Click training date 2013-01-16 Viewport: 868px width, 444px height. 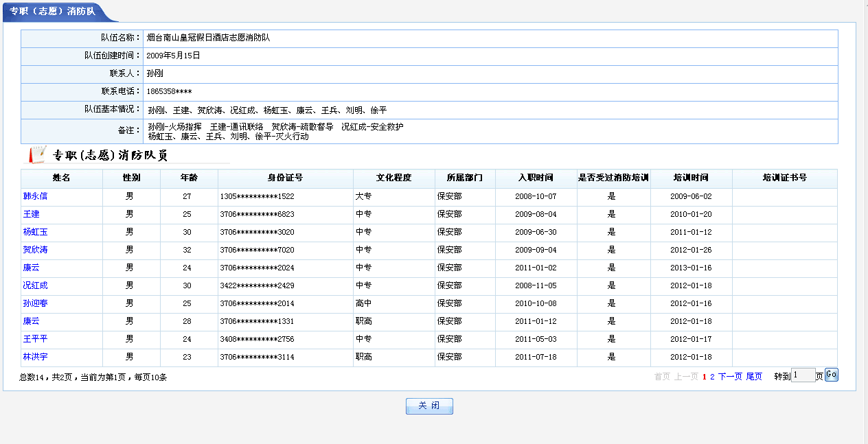click(692, 268)
